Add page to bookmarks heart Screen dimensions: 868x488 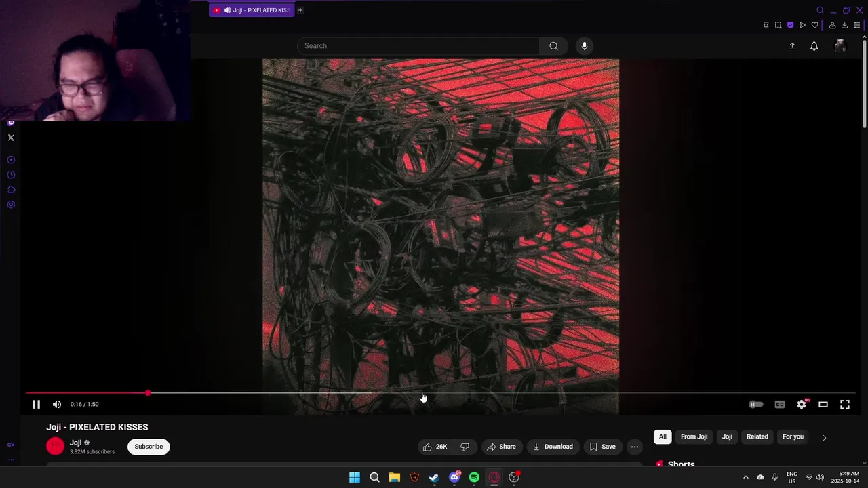point(814,25)
